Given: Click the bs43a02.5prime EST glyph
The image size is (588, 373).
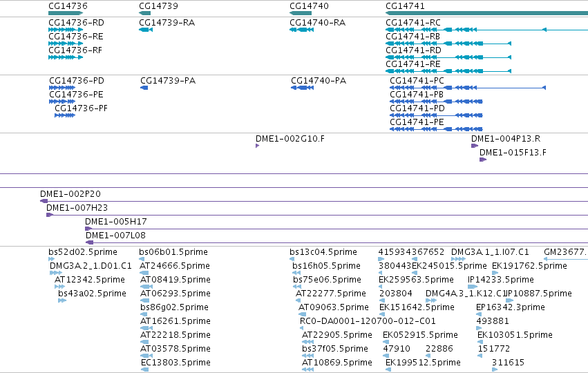Looking at the screenshot, I should (x=62, y=300).
